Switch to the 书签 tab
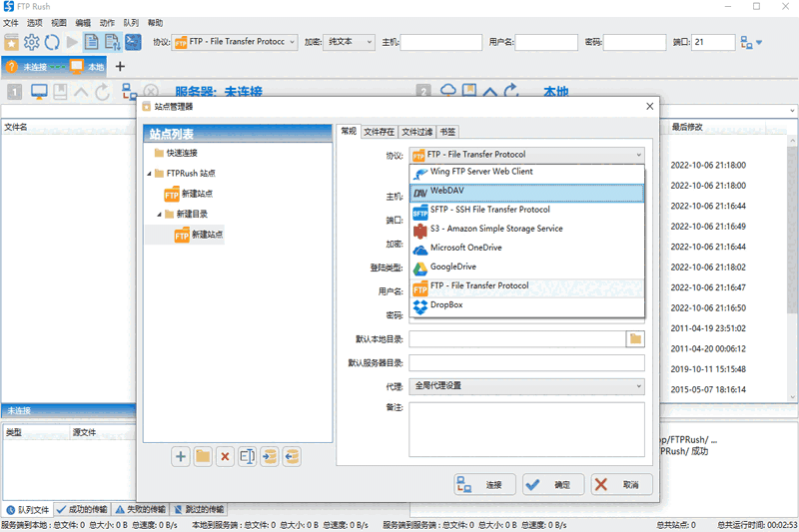Image resolution: width=799 pixels, height=532 pixels. (447, 132)
